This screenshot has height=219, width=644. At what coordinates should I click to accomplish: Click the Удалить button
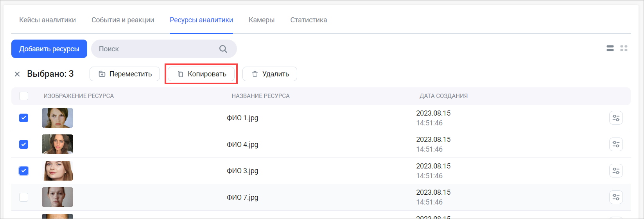tap(270, 74)
